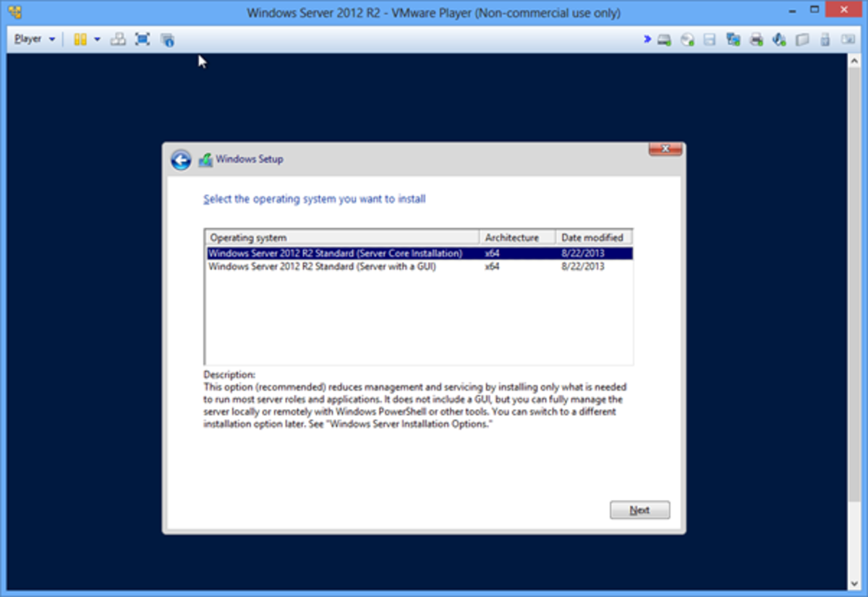Expand the power options arrow beside pause
This screenshot has width=868, height=597.
pos(97,39)
